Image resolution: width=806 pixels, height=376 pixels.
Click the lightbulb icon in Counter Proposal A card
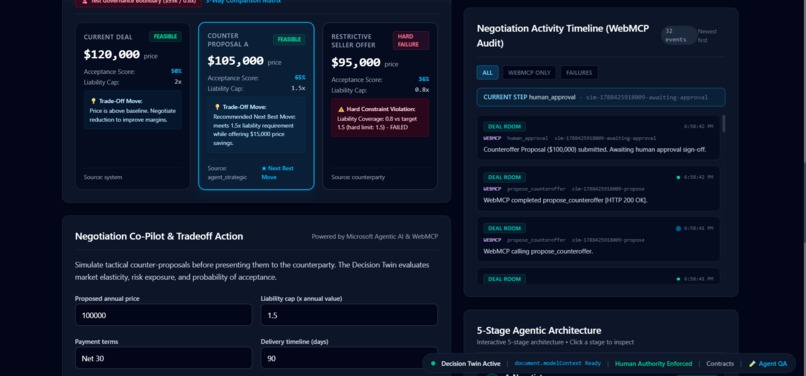coord(217,107)
